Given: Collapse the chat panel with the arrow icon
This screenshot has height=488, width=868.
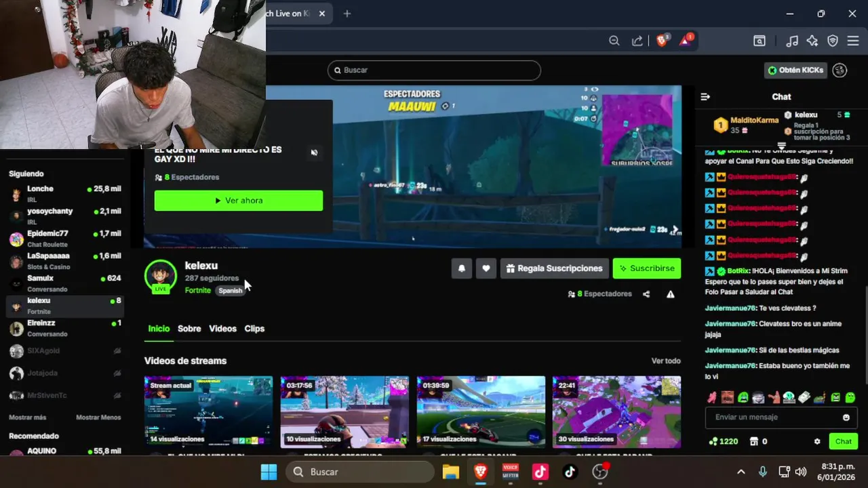Looking at the screenshot, I should pos(705,97).
